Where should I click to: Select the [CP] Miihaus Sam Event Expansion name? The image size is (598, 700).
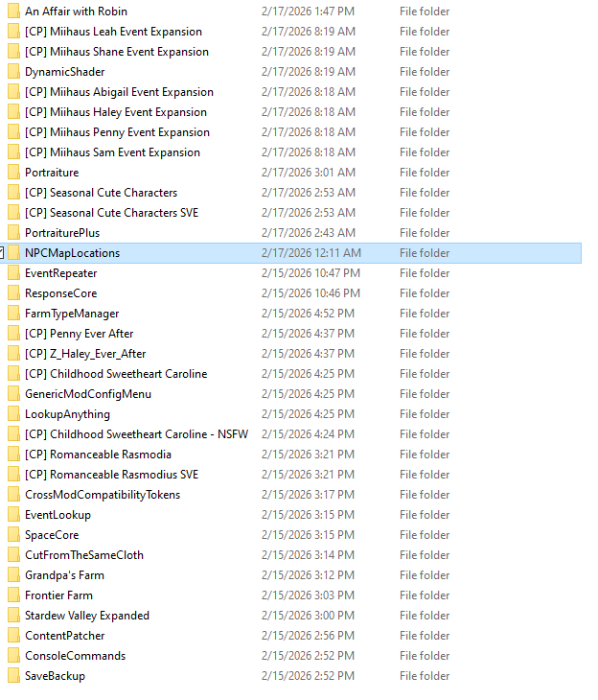coord(112,152)
